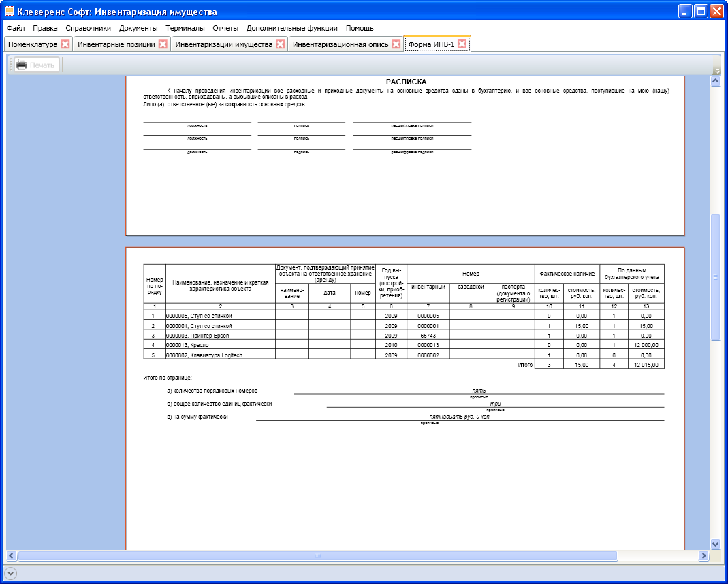The width and height of the screenshot is (728, 584).
Task: Click the vertical scrollbar thumb
Action: [x=716, y=278]
